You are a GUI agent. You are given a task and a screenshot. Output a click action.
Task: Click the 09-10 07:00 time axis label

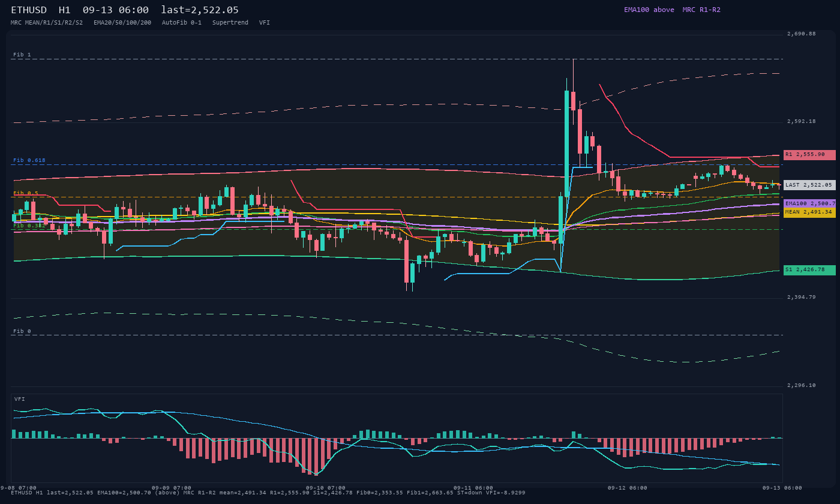[x=326, y=488]
